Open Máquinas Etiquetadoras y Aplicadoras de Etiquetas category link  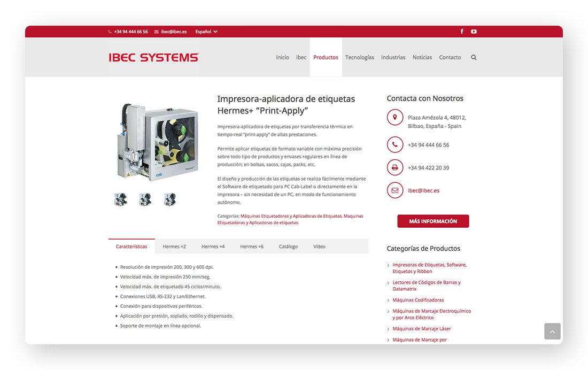(291, 216)
